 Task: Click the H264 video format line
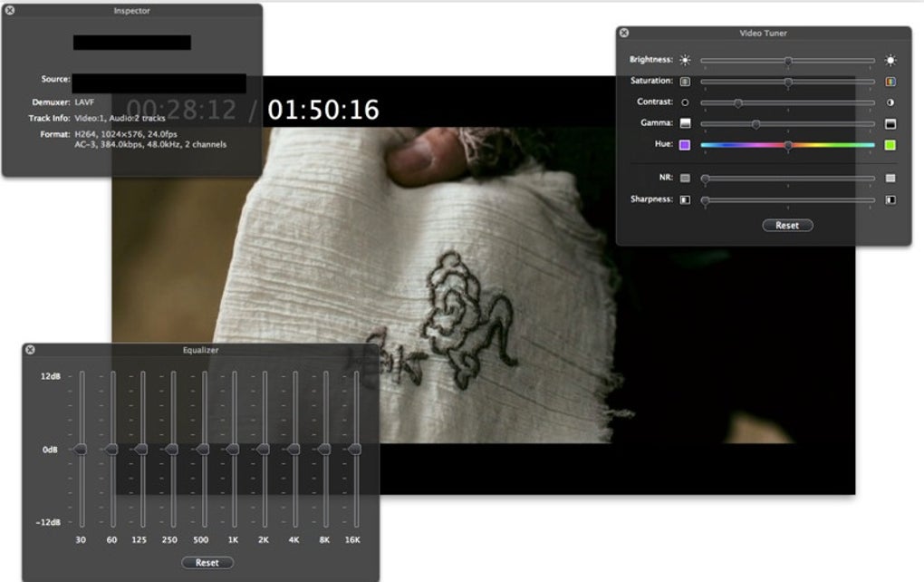(x=126, y=134)
